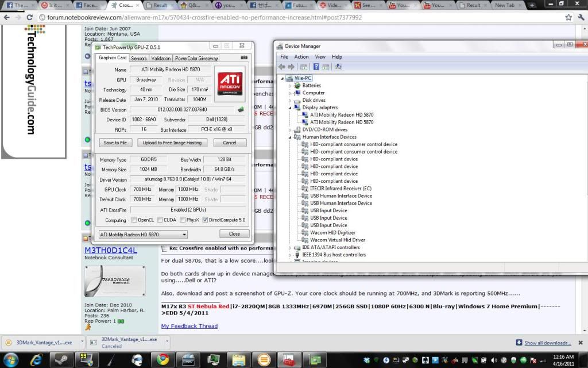Click the blue Help icon in Device Manager toolbar
Screen dimensions: 588x368
[x=316, y=67]
